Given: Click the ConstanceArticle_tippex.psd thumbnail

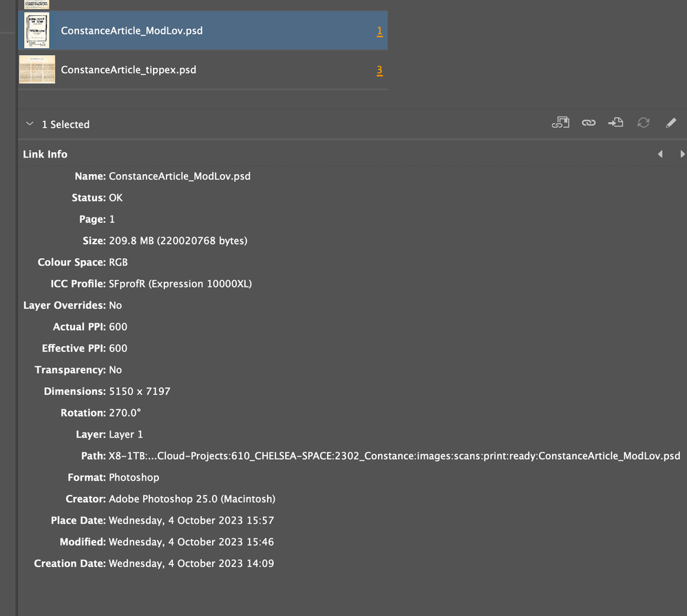Looking at the screenshot, I should point(36,70).
